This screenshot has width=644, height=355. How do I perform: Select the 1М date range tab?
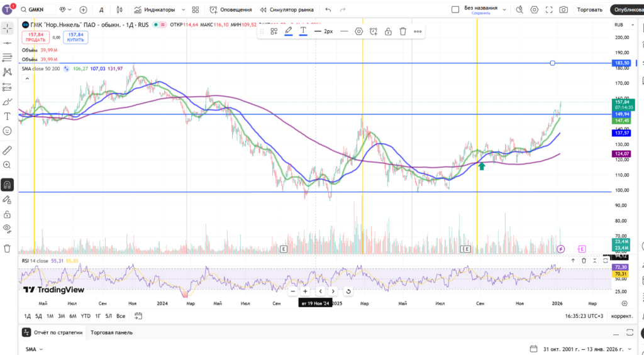(50, 316)
